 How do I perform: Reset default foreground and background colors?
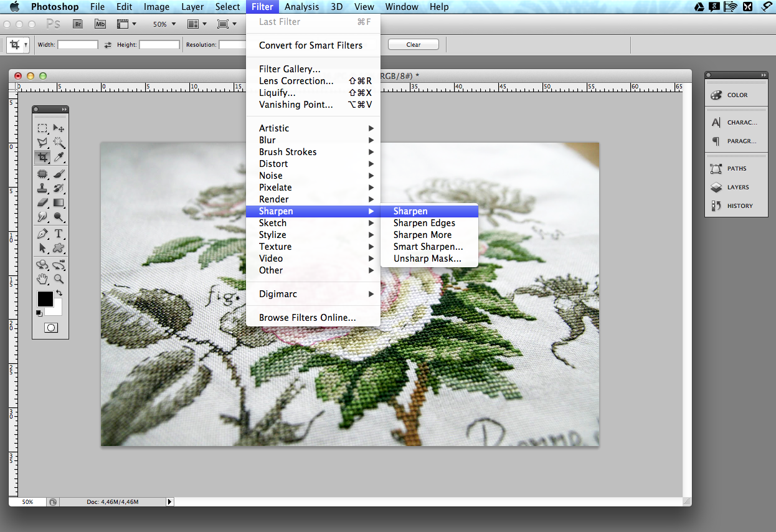(x=39, y=313)
